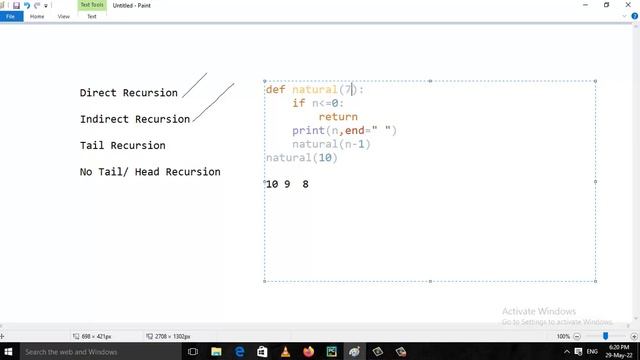Image resolution: width=640 pixels, height=360 pixels.
Task: Click the 'Indirect Recursion' text
Action: point(135,119)
